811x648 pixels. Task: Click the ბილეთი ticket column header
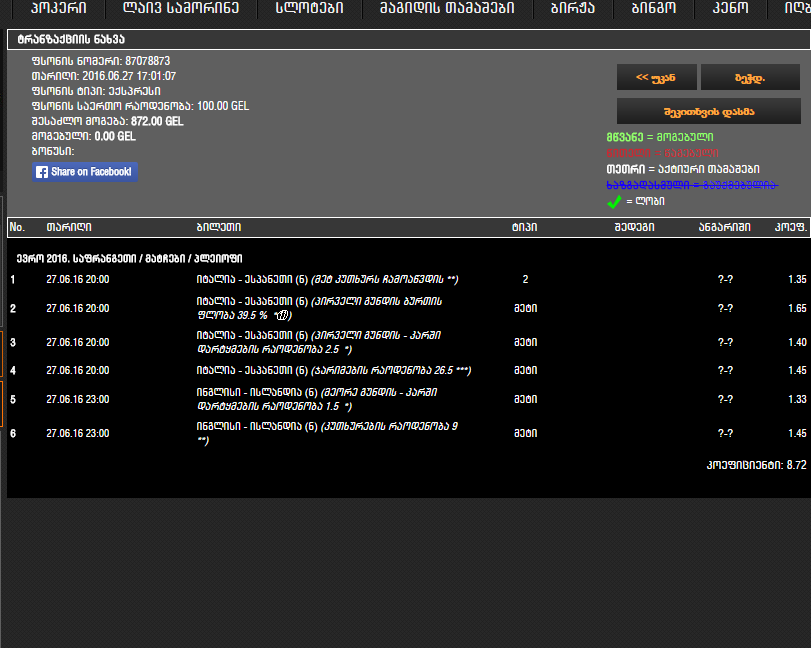[218, 228]
